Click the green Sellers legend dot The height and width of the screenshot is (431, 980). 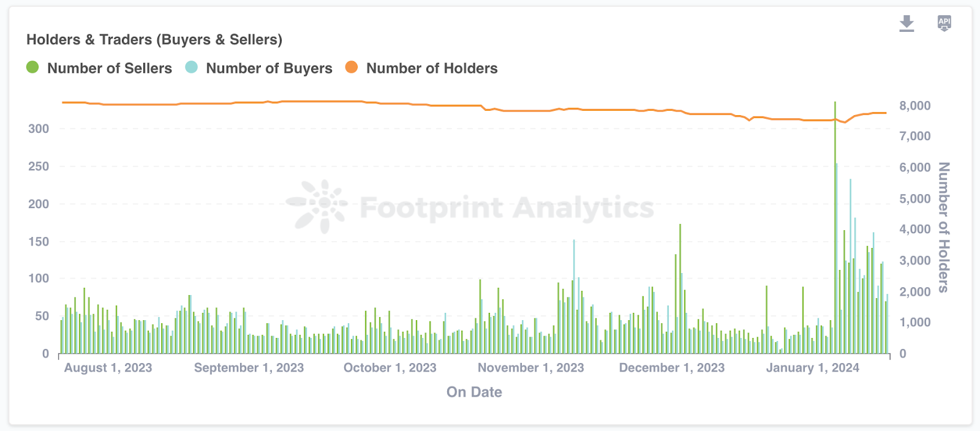point(32,67)
